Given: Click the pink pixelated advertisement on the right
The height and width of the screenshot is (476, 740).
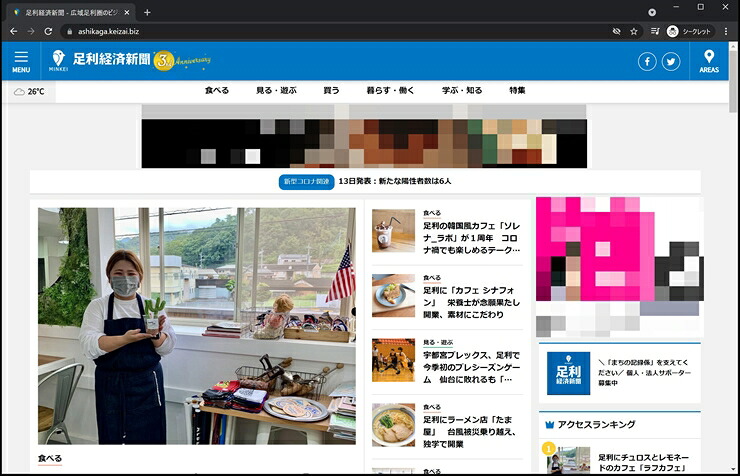Looking at the screenshot, I should [620, 267].
